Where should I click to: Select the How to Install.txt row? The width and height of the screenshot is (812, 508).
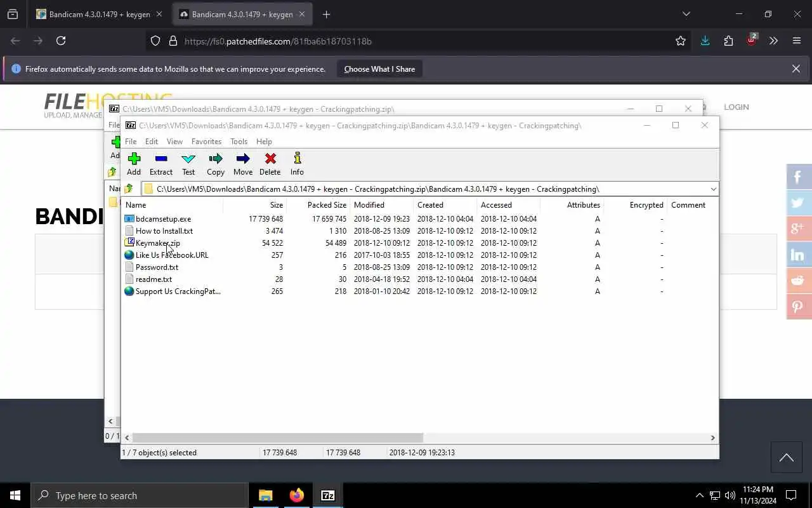(x=419, y=231)
